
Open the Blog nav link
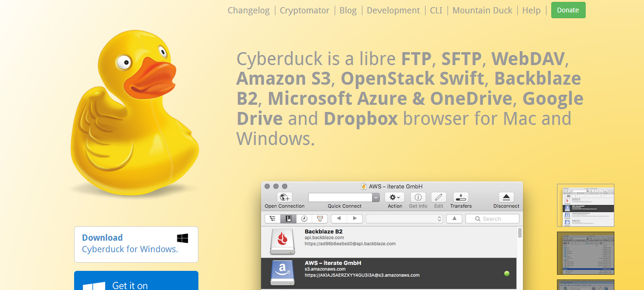348,10
